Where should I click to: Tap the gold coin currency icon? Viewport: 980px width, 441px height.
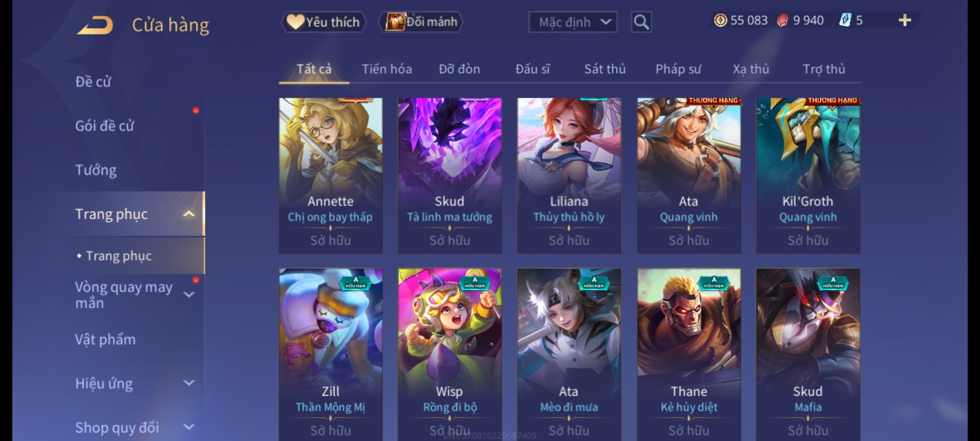coord(720,20)
